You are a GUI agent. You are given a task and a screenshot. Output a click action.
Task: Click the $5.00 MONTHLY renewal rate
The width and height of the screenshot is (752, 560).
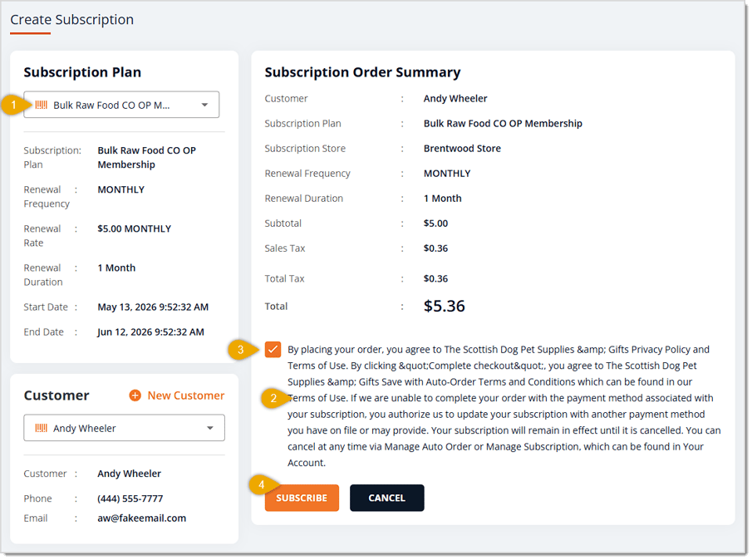(135, 228)
